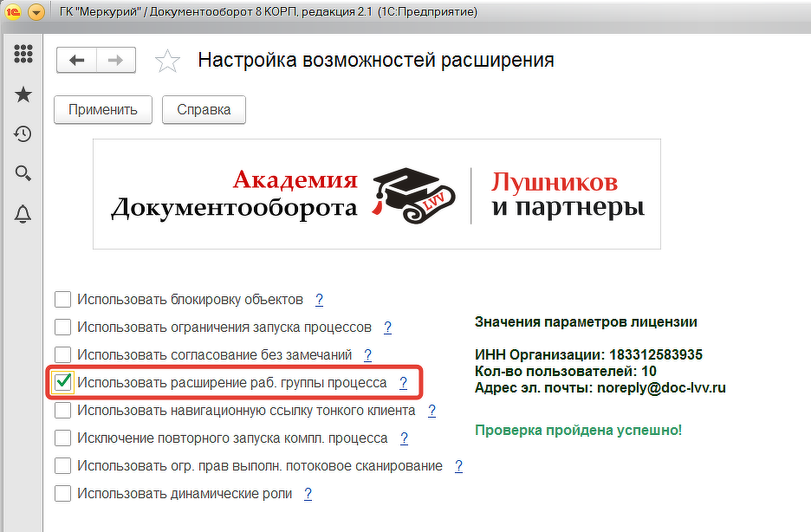Go back with the left arrow button
811x532 pixels.
(x=76, y=60)
